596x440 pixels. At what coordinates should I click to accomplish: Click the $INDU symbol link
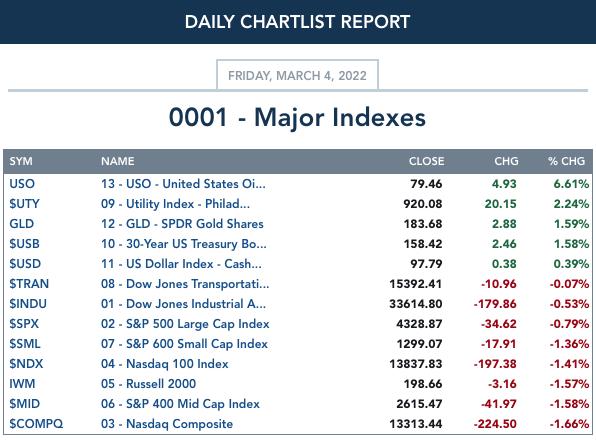coord(28,304)
